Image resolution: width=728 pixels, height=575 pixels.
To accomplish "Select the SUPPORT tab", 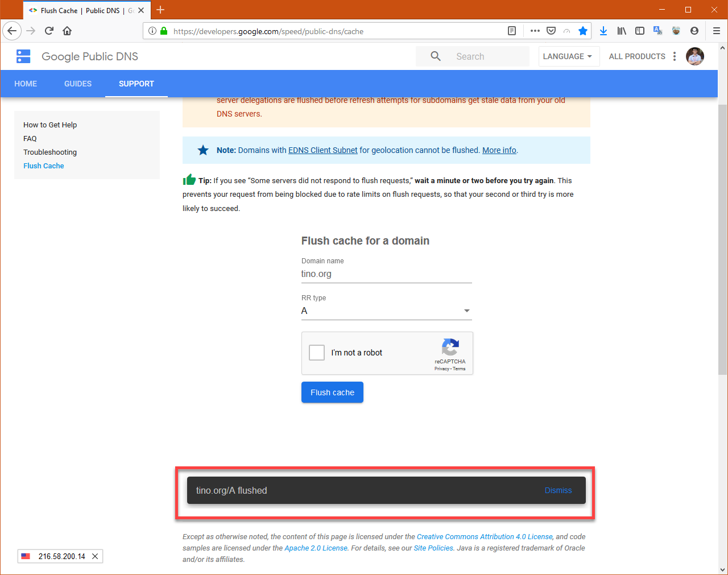I will pyautogui.click(x=136, y=84).
